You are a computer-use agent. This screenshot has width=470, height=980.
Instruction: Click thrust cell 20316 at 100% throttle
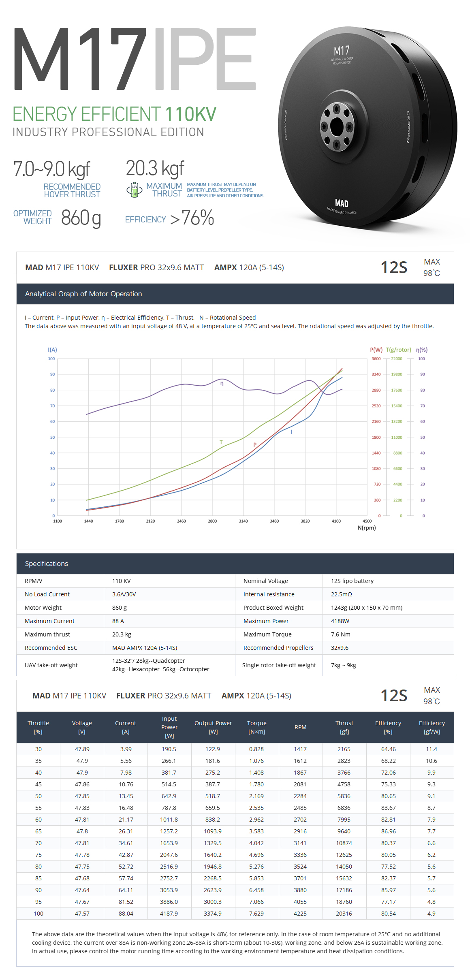pyautogui.click(x=344, y=914)
